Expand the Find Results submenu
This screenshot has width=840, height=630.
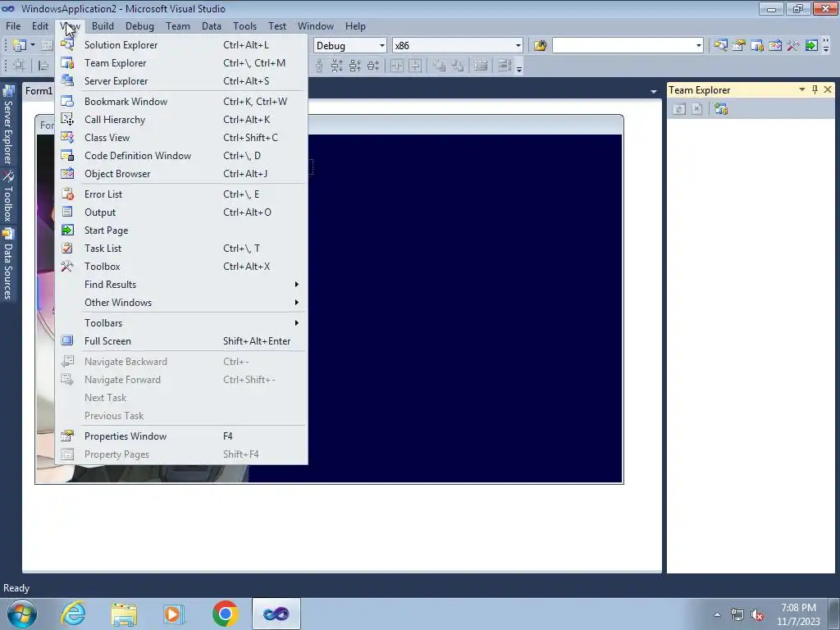(x=181, y=285)
